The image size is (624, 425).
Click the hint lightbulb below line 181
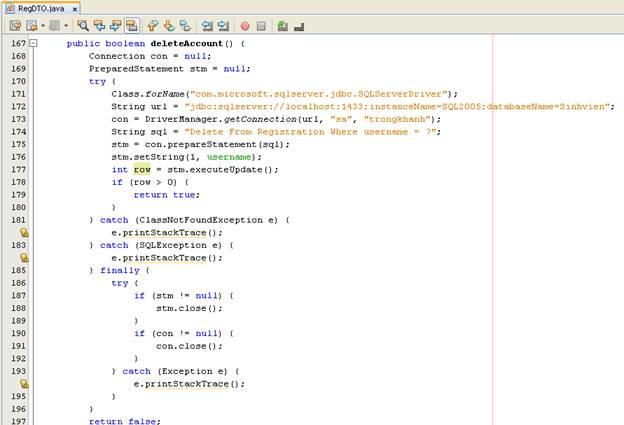pyautogui.click(x=24, y=232)
